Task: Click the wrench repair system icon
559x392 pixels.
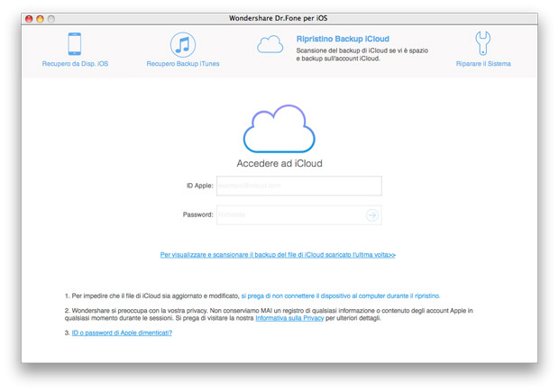Action: click(x=482, y=43)
